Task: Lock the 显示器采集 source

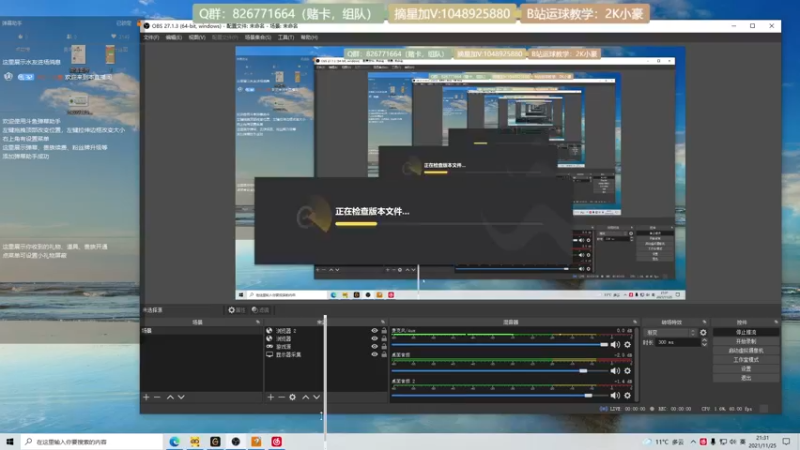Action: coord(384,354)
